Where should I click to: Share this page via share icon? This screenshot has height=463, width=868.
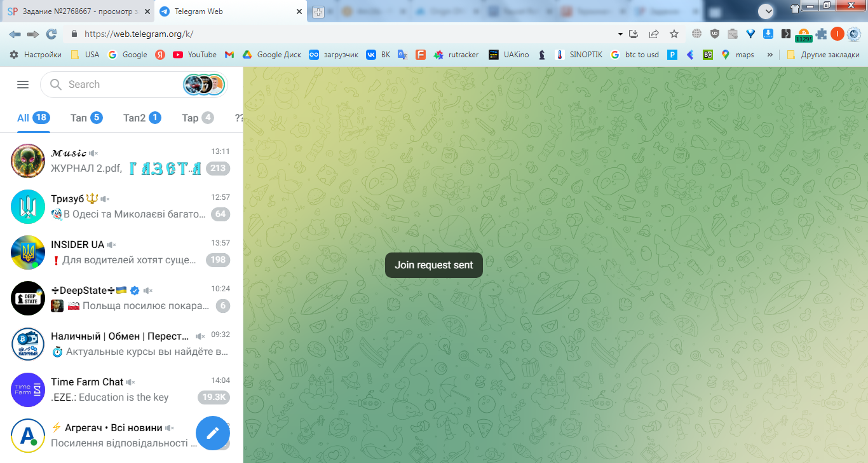[654, 34]
